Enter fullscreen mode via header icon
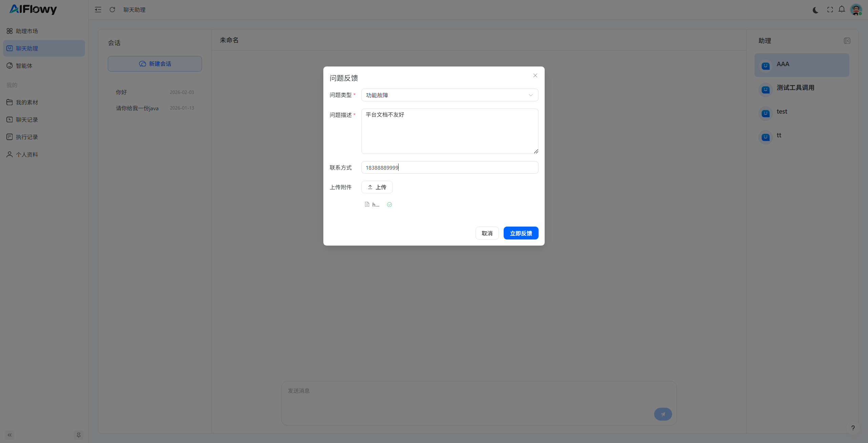The height and width of the screenshot is (443, 868). 830,10
